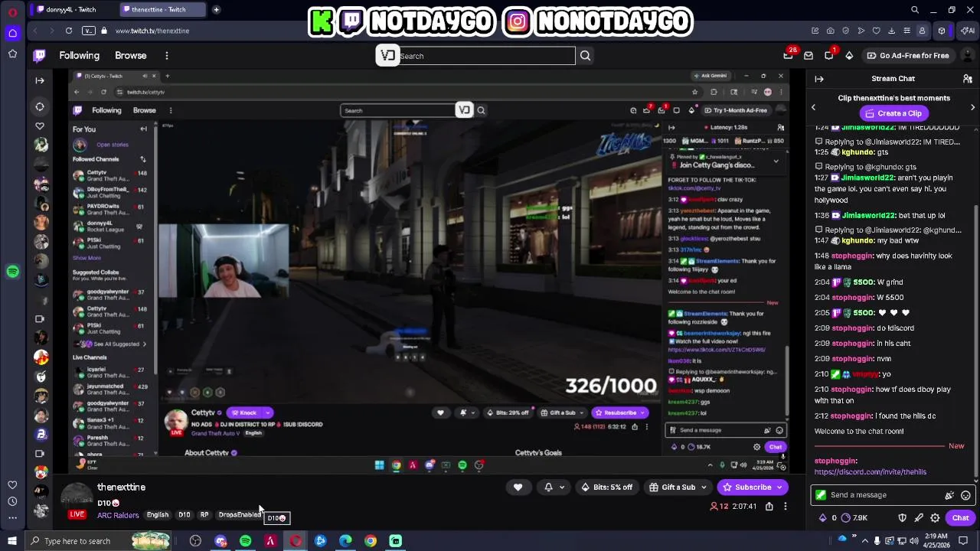Click thenexttine's stream video player
Viewport: 980px width, 551px height.
[x=429, y=272]
